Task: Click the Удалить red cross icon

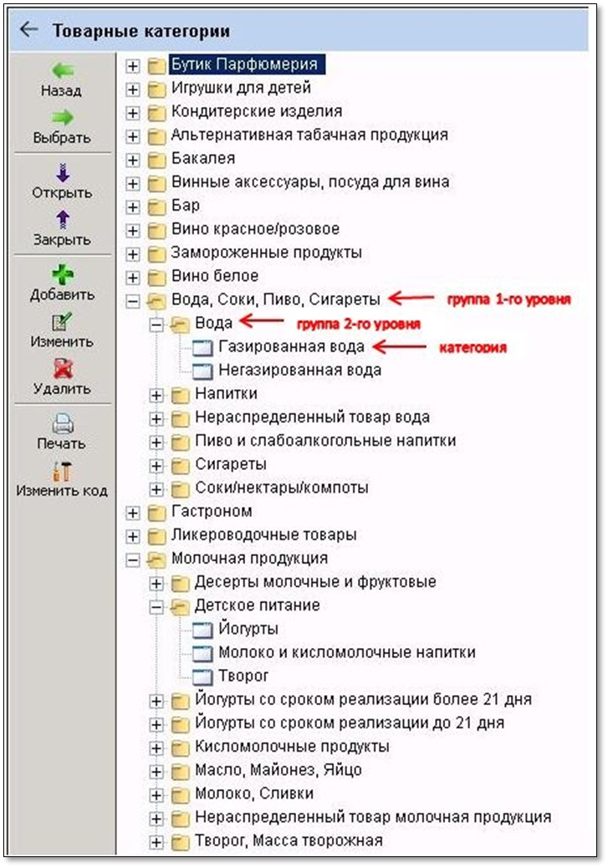Action: pos(62,369)
